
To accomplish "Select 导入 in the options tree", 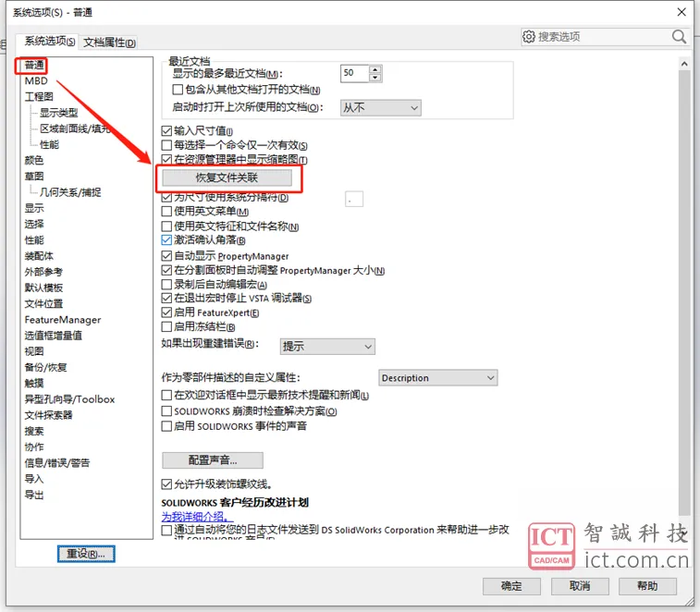I will (x=34, y=479).
